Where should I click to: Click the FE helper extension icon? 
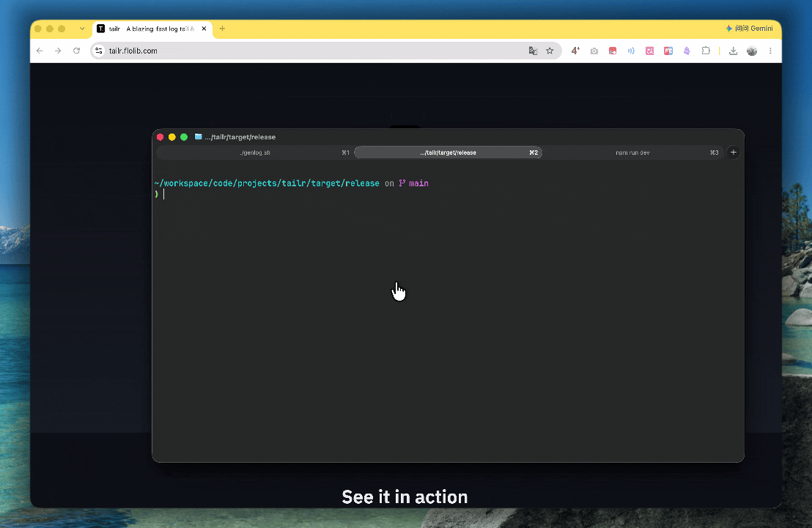668,51
